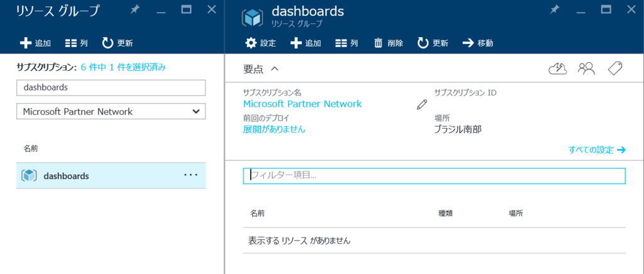Click the 場所 column header in resources table
Image resolution: width=644 pixels, height=274 pixels.
516,213
